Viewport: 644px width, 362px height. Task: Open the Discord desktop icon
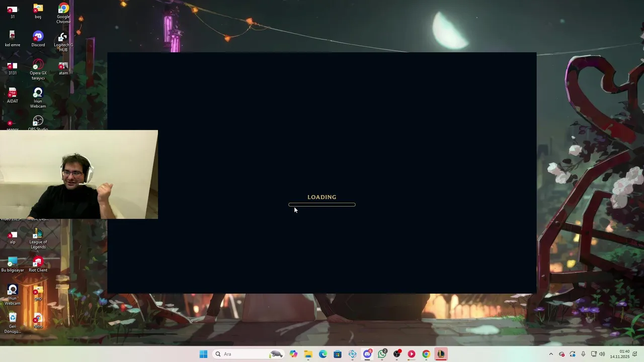point(38,39)
